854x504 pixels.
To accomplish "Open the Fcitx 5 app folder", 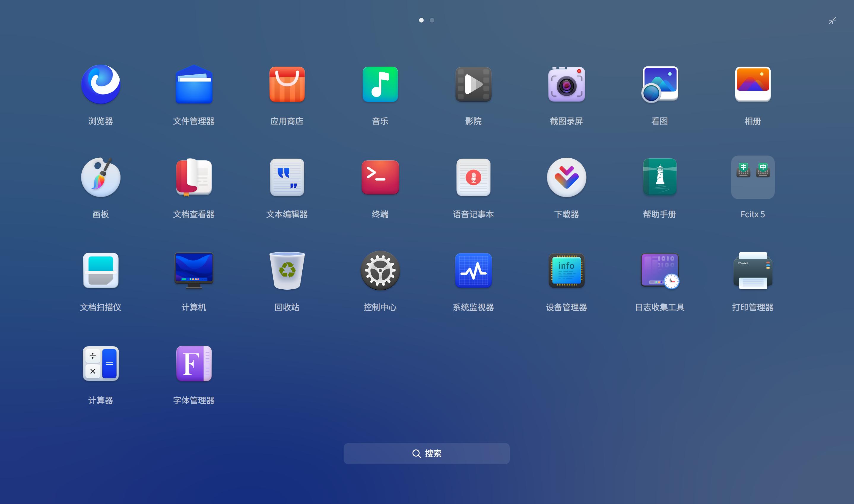I will pos(753,177).
